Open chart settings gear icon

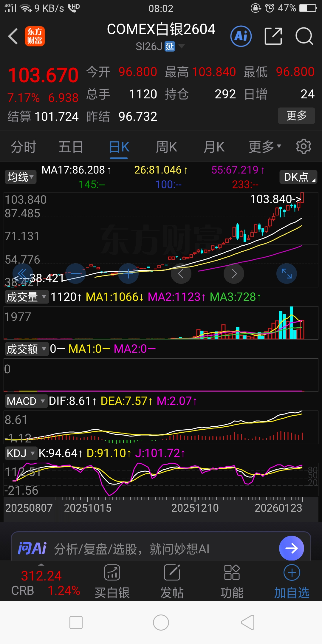304,146
